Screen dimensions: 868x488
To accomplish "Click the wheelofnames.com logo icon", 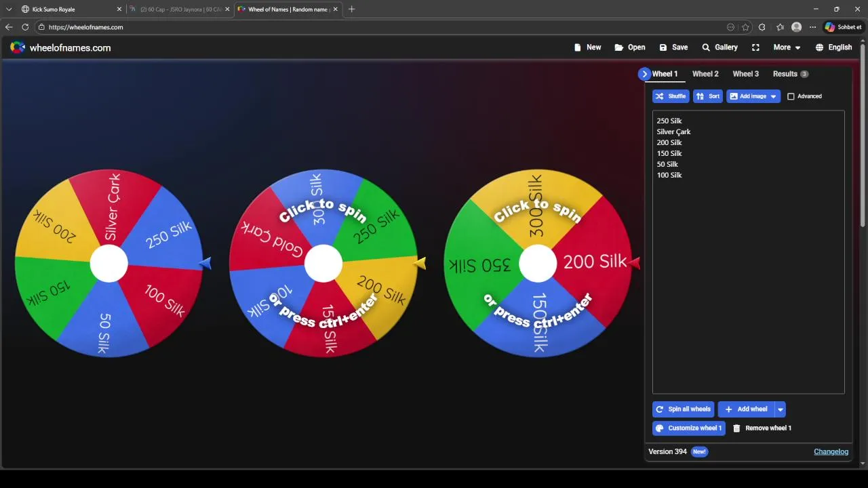I will (18, 47).
